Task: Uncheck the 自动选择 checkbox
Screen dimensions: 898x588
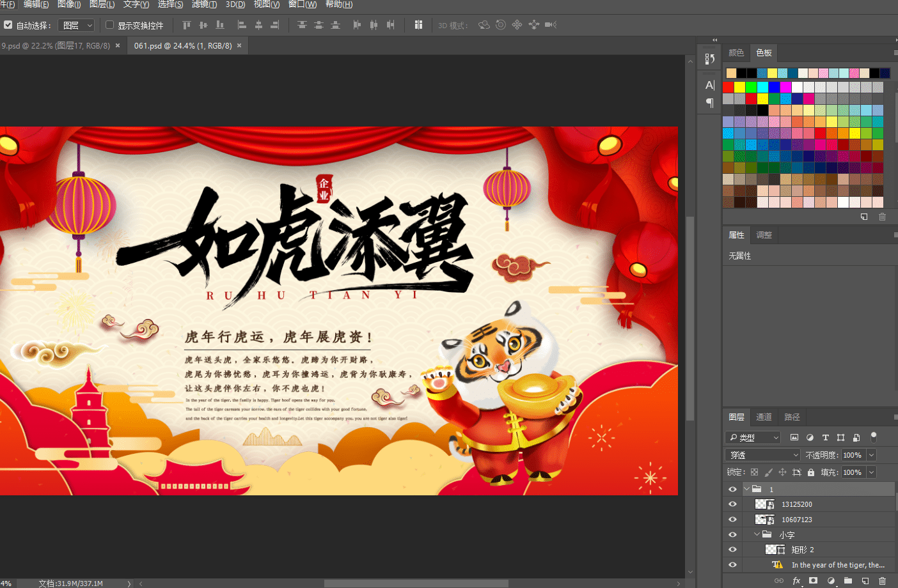Action: [8, 25]
